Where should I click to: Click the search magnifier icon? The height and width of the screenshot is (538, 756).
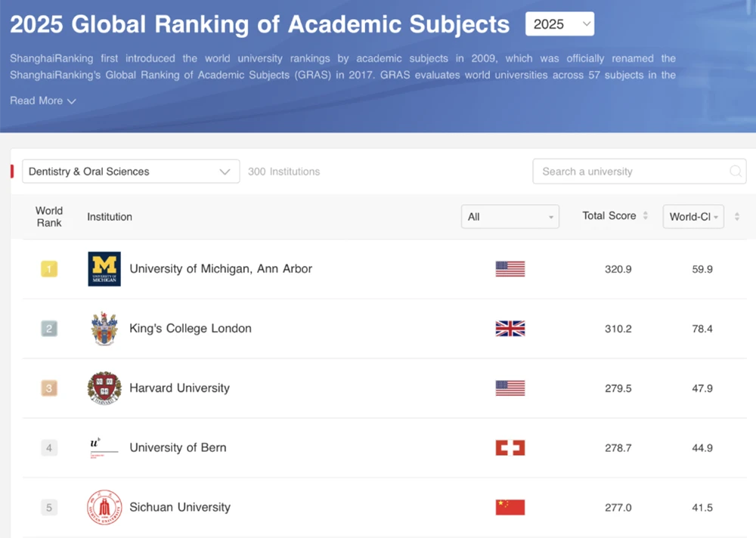tap(734, 172)
